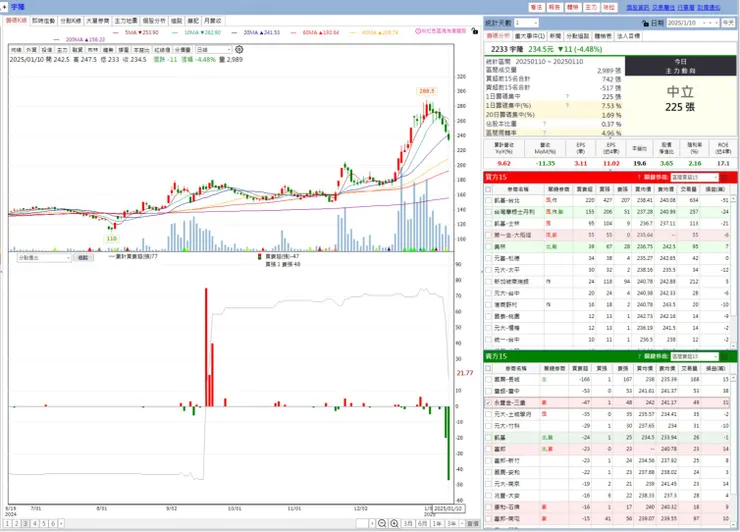This screenshot has height=532, width=740.
Task: Open the 新聞 tab
Action: pyautogui.click(x=555, y=36)
